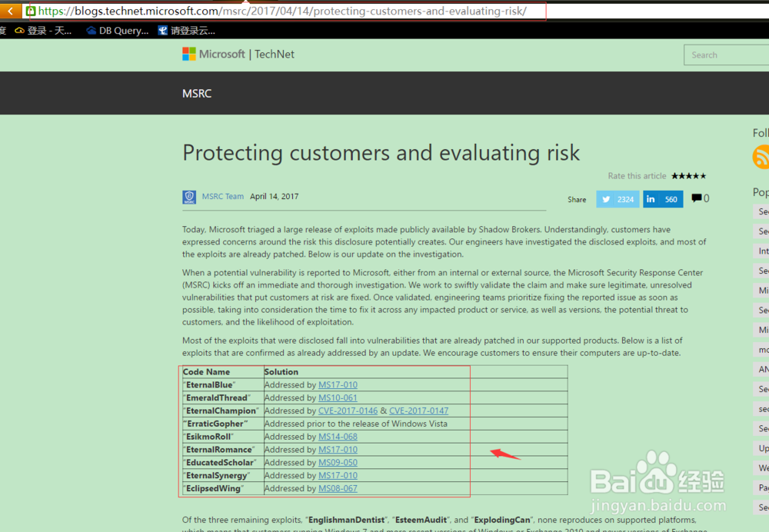This screenshot has height=532, width=769.
Task: Open the MSRC blog heading link
Action: [197, 93]
